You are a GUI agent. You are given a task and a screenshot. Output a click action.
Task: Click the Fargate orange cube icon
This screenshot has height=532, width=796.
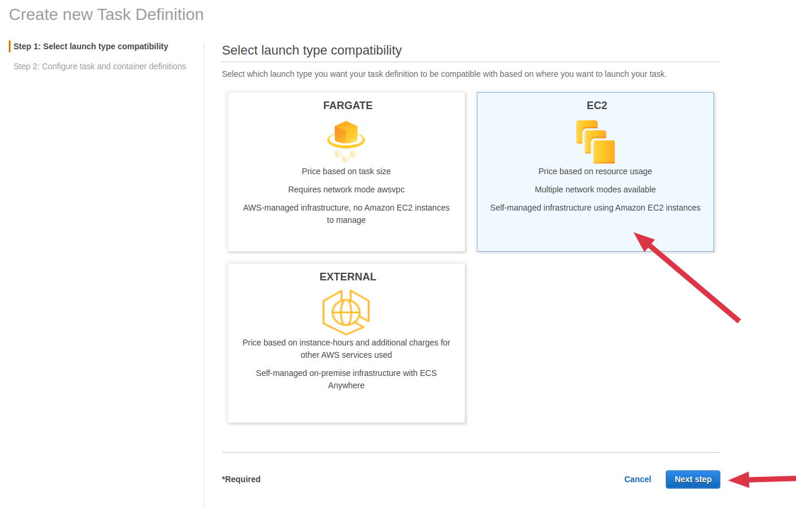(x=346, y=141)
